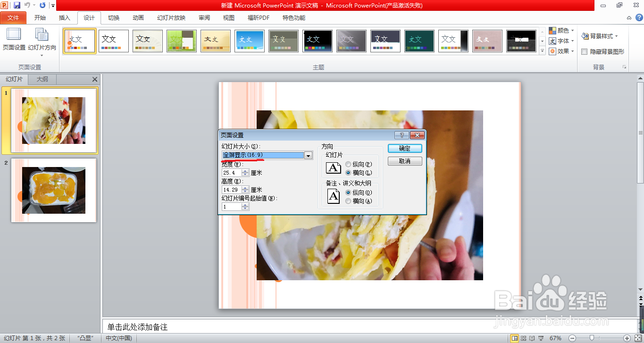The width and height of the screenshot is (644, 343).
Task: Click the PowerPoint Help question mark icon
Action: point(639,18)
